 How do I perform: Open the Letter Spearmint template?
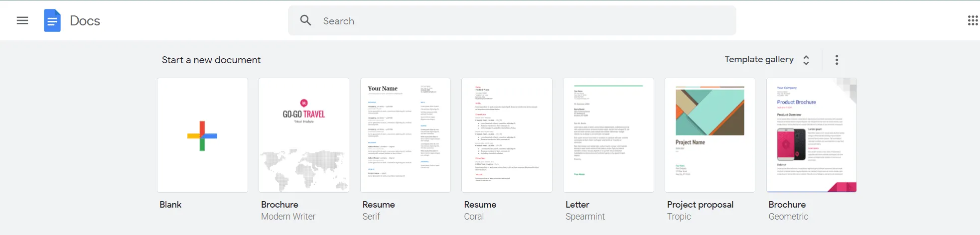pos(608,135)
